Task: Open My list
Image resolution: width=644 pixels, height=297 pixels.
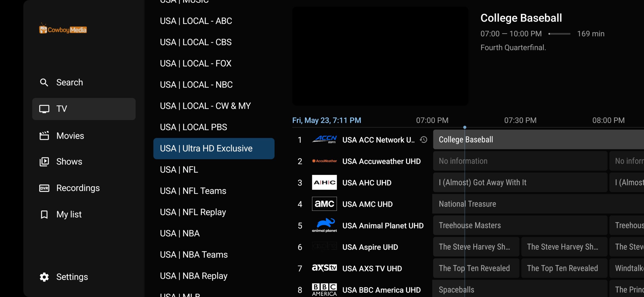Action: 84,214
